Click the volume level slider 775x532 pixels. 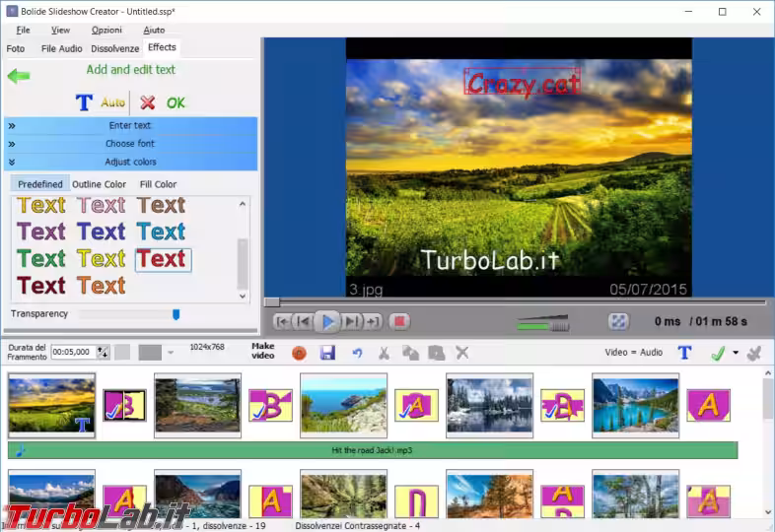[542, 323]
